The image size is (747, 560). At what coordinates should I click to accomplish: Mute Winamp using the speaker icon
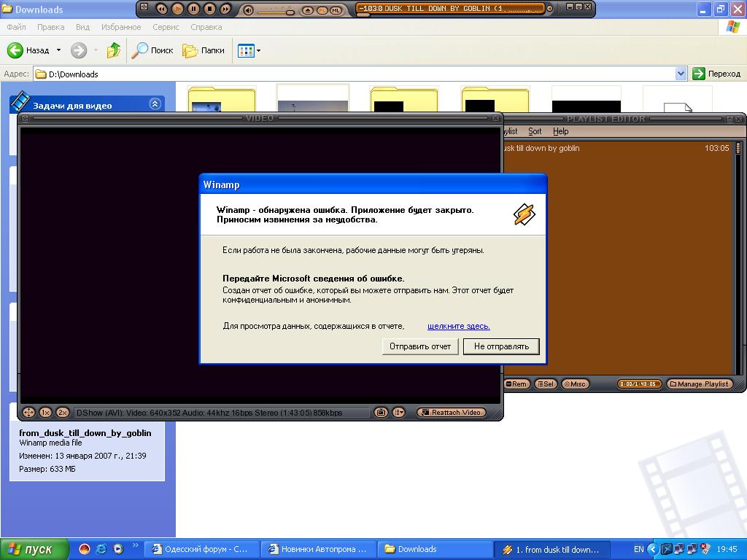tap(248, 10)
